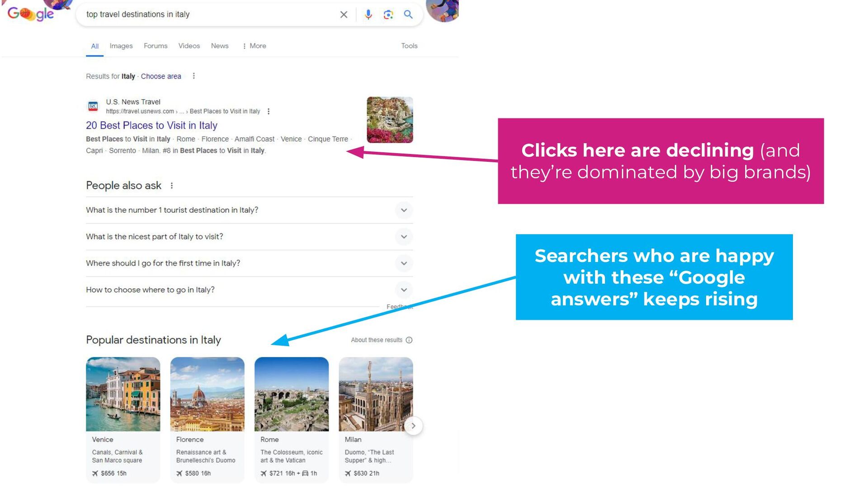Open Google Lens image search

[388, 14]
